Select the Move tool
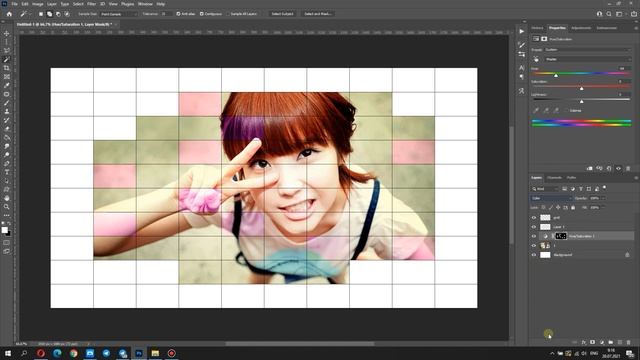 (x=7, y=33)
